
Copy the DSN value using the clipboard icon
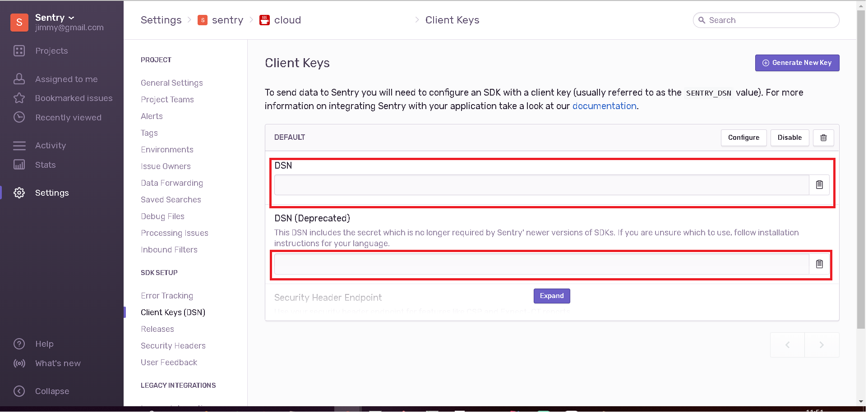coord(819,184)
